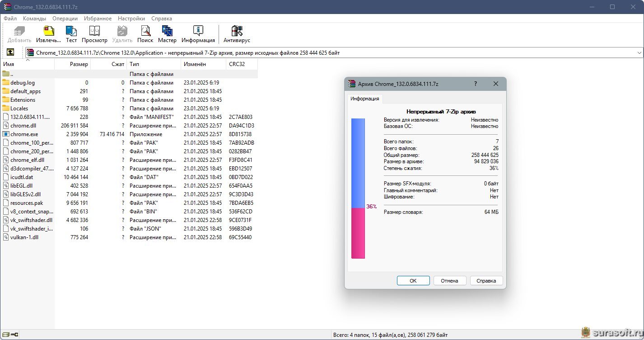
Task: Sort by the Размер column header
Action: coord(73,64)
